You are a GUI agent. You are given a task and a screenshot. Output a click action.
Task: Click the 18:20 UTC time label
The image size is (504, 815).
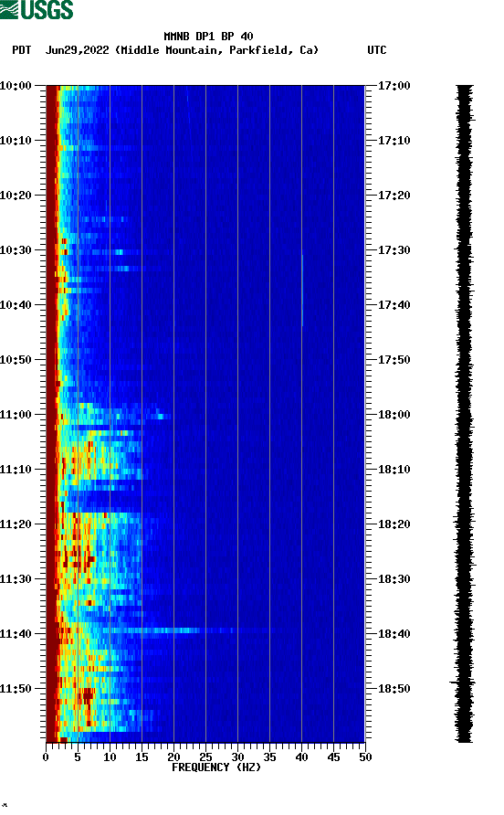(394, 524)
